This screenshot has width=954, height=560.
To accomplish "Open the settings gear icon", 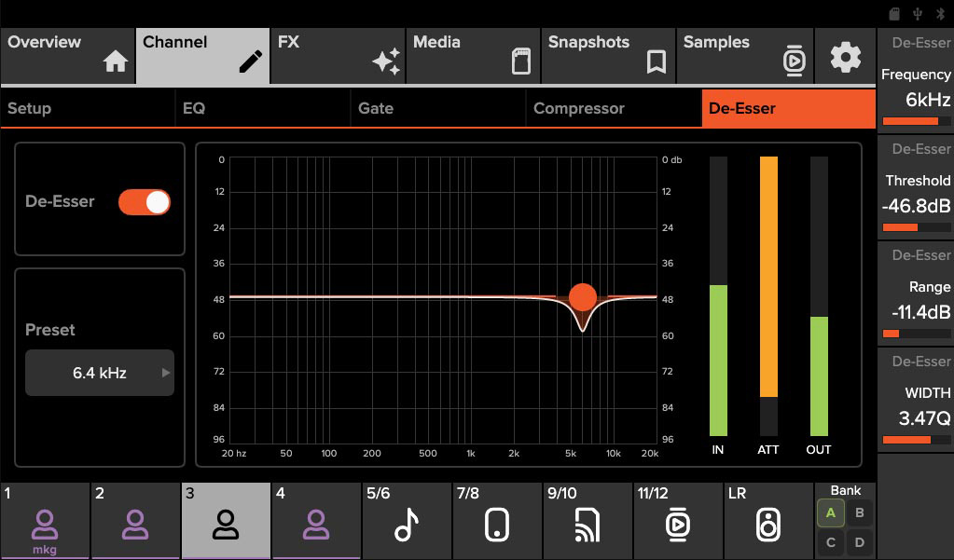I will pyautogui.click(x=845, y=57).
